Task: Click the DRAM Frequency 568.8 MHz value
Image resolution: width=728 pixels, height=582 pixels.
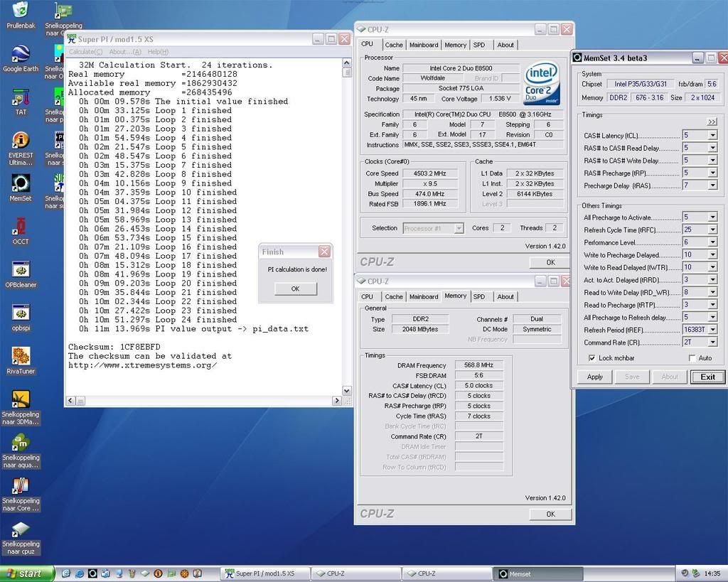Action: (478, 365)
